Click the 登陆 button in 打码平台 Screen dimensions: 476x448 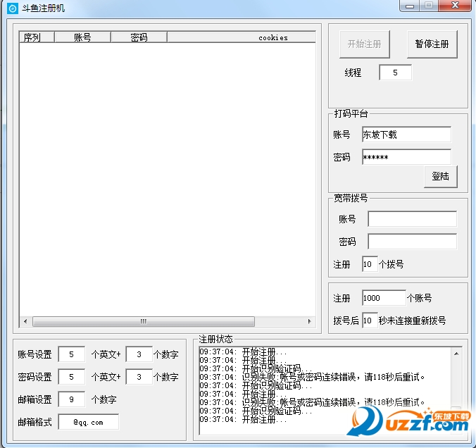[441, 177]
